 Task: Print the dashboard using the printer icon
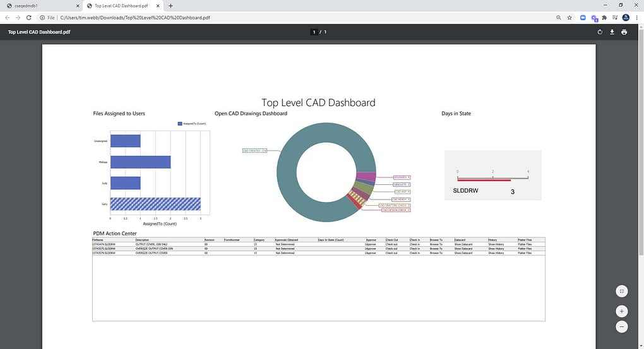pyautogui.click(x=624, y=32)
